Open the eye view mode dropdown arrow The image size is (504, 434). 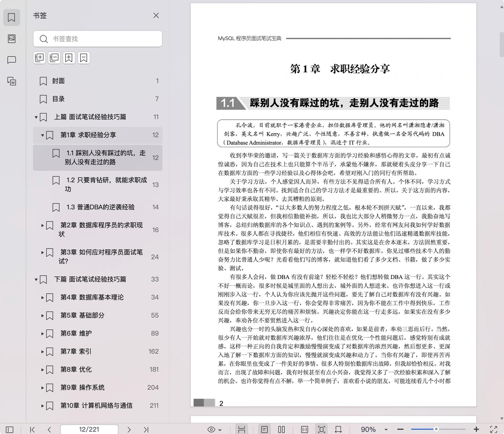220,429
